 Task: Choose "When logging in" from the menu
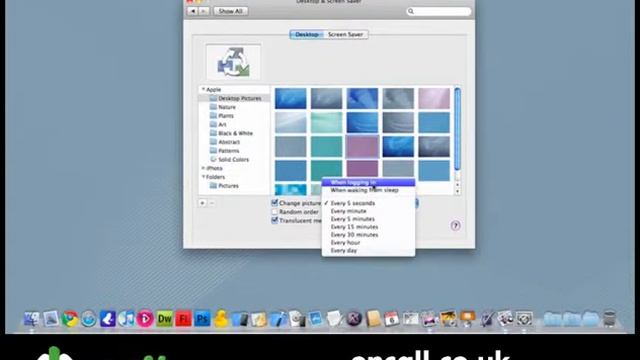click(x=369, y=182)
